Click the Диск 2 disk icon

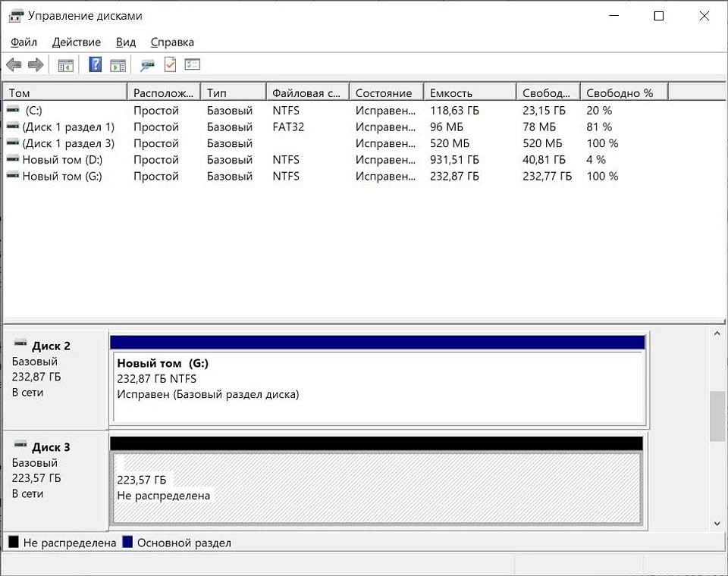pos(20,343)
